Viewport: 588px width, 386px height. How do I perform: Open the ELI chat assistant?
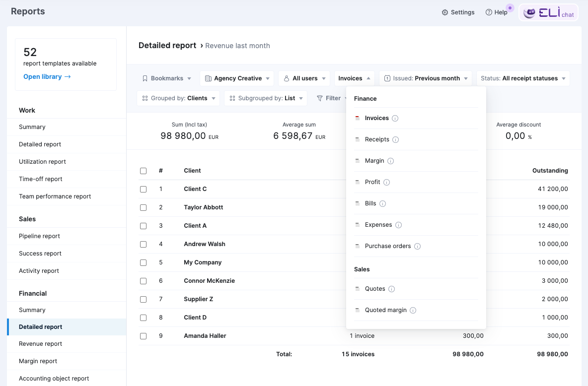coord(548,12)
